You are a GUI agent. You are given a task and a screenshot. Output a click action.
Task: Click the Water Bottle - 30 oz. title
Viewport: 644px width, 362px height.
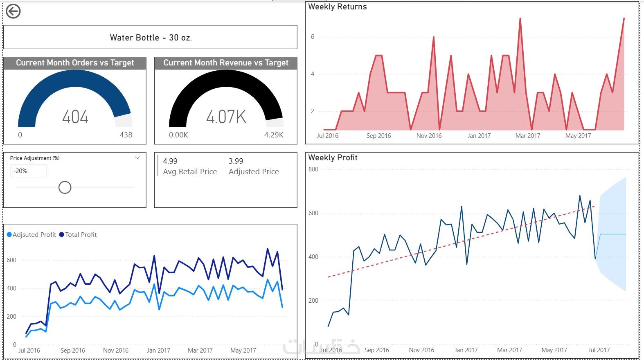[x=151, y=38]
